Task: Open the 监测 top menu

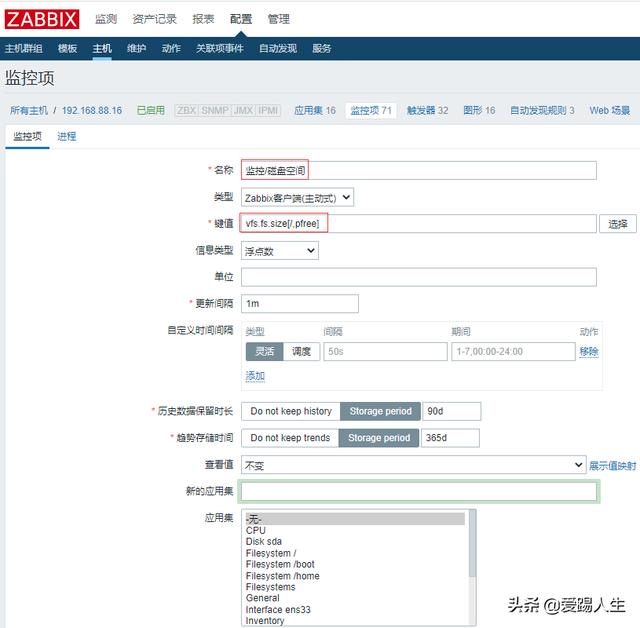Action: coord(106,19)
